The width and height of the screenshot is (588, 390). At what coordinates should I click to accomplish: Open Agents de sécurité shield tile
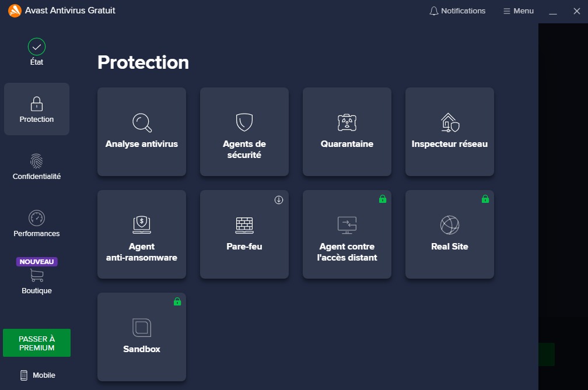coord(244,132)
